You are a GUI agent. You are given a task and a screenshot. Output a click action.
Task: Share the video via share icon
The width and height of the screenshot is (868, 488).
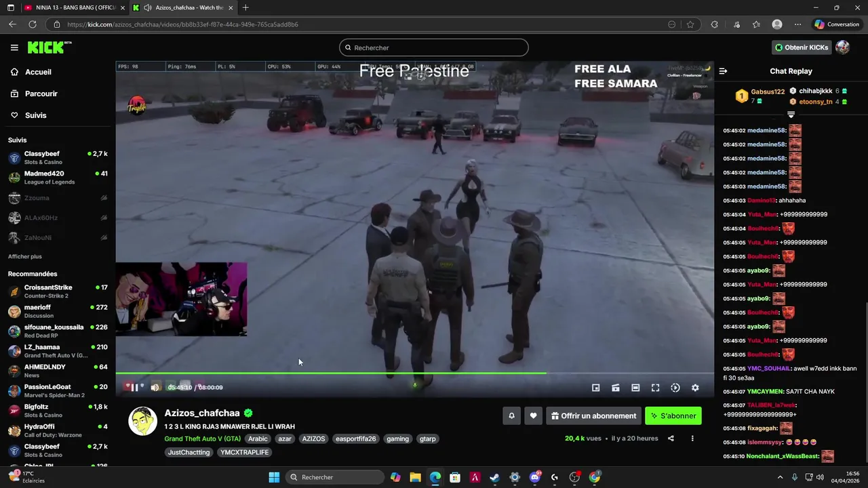(x=671, y=439)
